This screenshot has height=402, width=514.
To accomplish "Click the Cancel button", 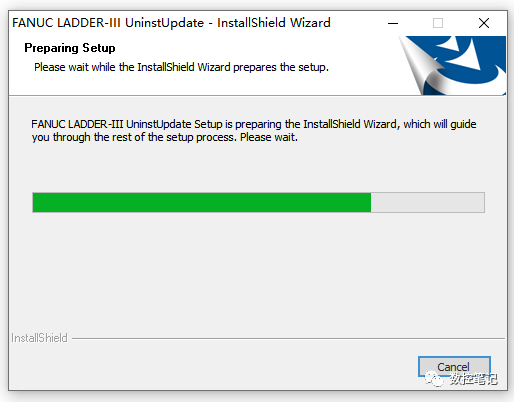I will 454,367.
